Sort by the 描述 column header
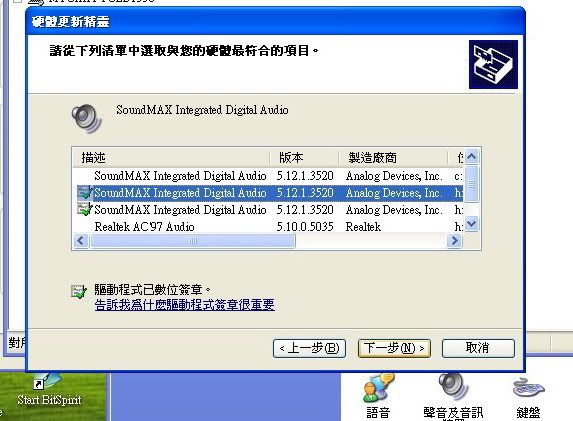 (x=171, y=158)
